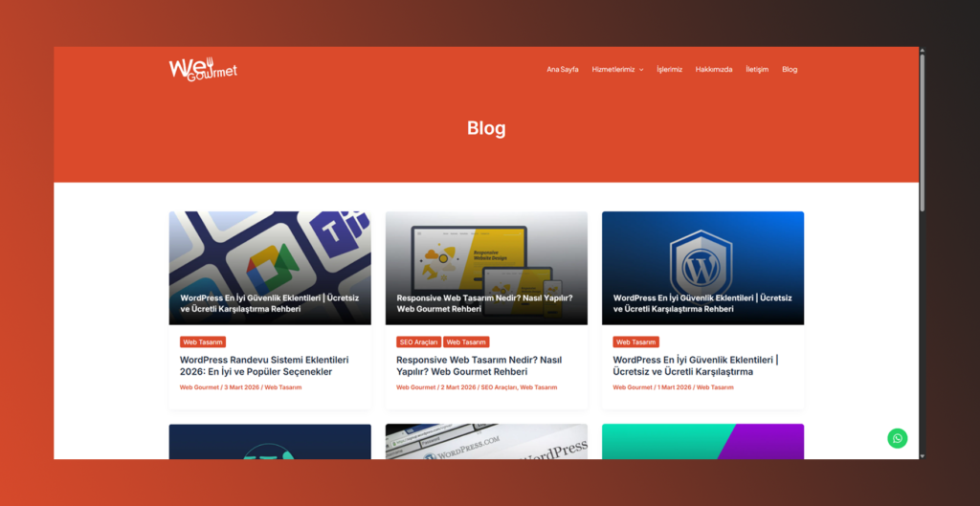Expand the Hizmetlerimiz dropdown chevron
Viewport: 980px width, 506px height.
[641, 70]
